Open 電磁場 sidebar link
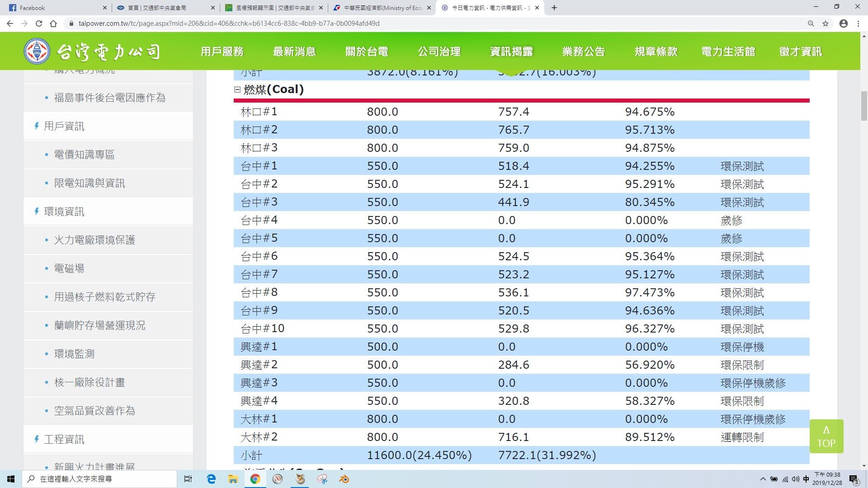This screenshot has height=488, width=868. click(x=69, y=268)
